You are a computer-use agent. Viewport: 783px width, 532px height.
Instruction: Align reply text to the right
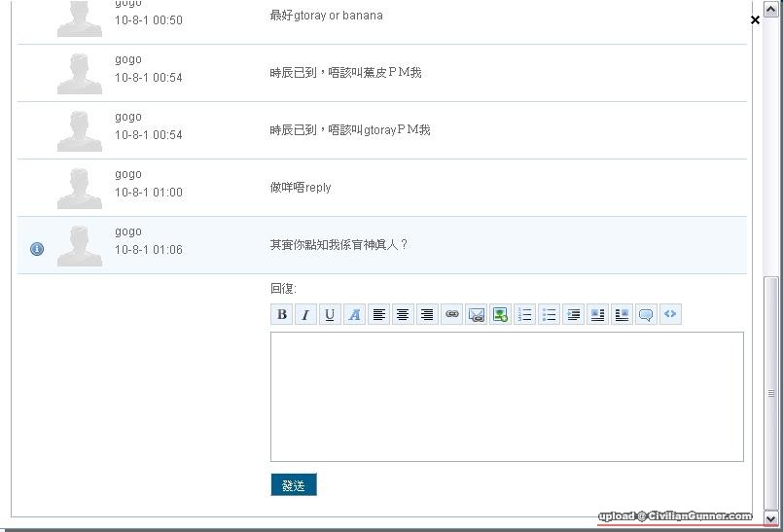427,314
